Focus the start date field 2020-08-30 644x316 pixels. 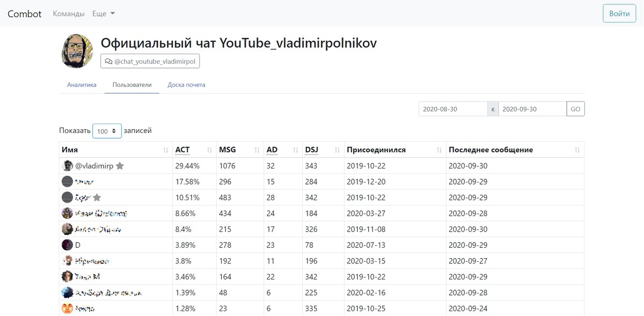[453, 109]
